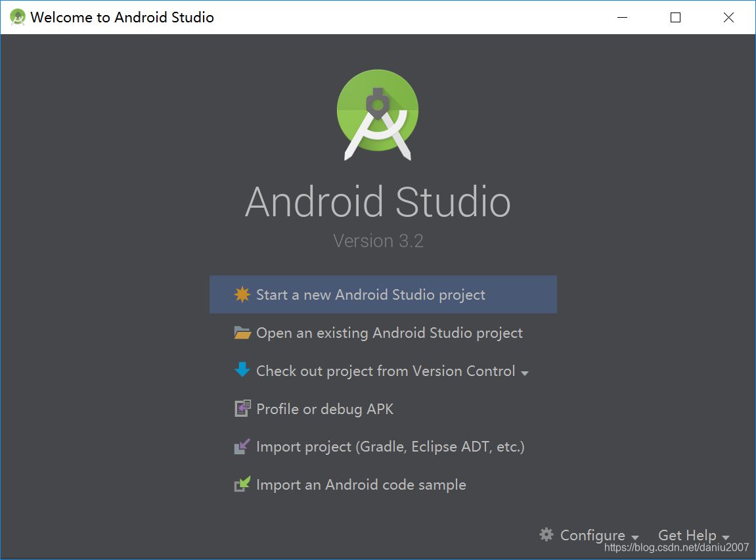Expand the Get Help arrow indicator

[x=726, y=538]
